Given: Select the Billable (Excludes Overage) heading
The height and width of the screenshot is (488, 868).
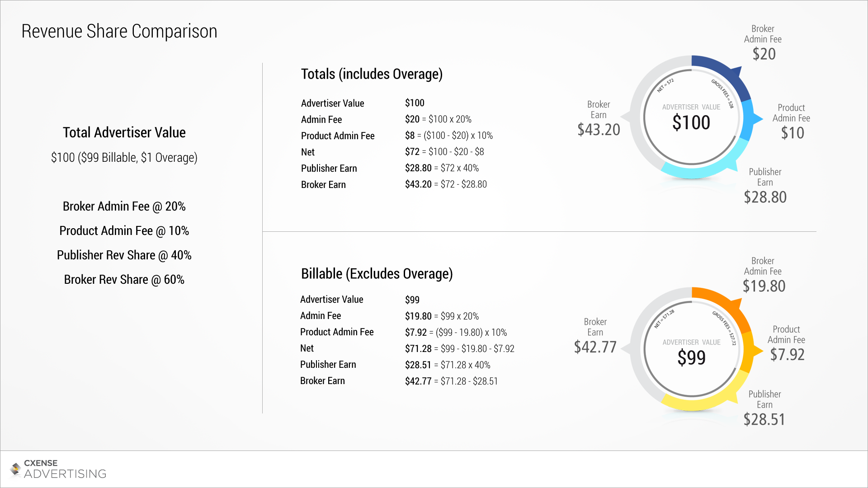Looking at the screenshot, I should point(377,274).
